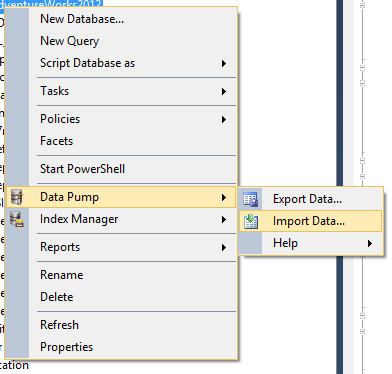Select New Query menu entry
This screenshot has height=374, width=392.
click(x=121, y=41)
